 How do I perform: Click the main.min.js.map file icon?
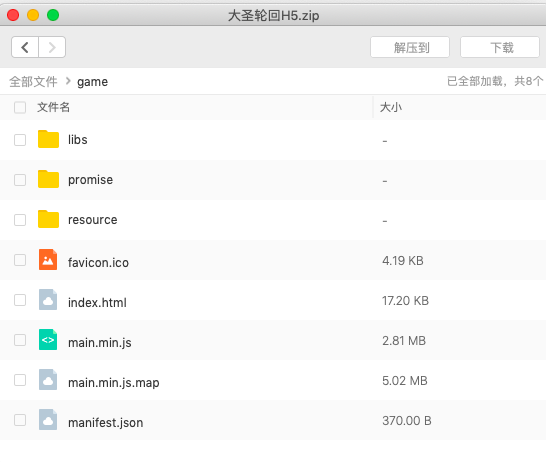pos(48,380)
